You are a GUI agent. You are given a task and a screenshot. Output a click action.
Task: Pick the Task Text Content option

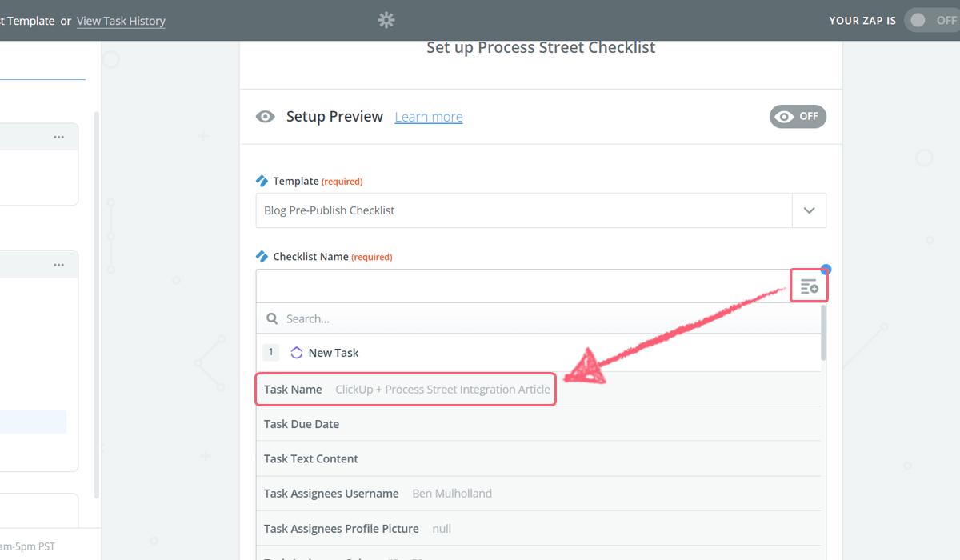[x=311, y=458]
